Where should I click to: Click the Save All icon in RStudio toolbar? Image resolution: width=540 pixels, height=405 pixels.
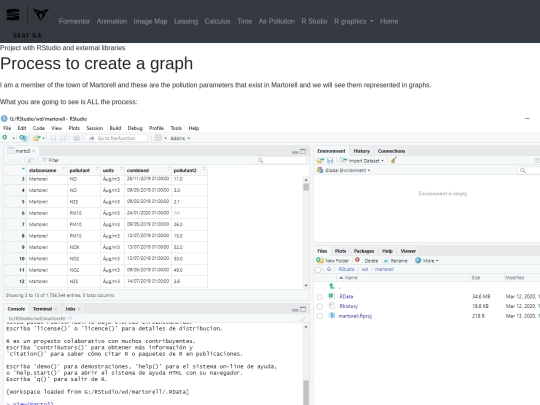[x=64, y=138]
